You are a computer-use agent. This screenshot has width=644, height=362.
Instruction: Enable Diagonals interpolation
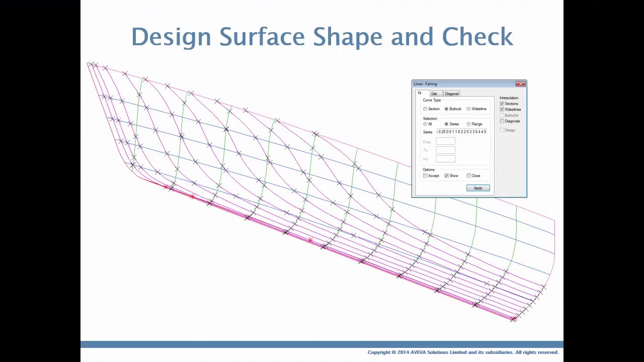point(502,121)
